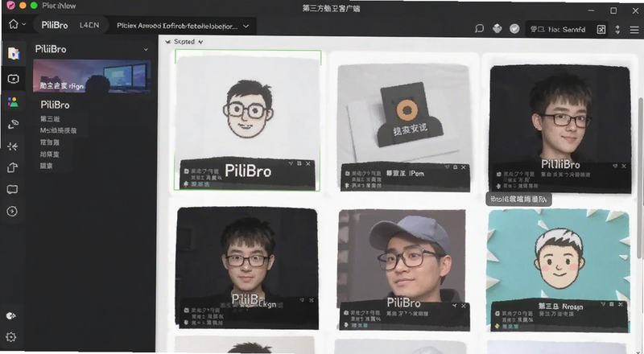Viewport: 644px width, 354px height.
Task: Close the cartoon glasses PiliBro card using its X
Action: (308, 164)
